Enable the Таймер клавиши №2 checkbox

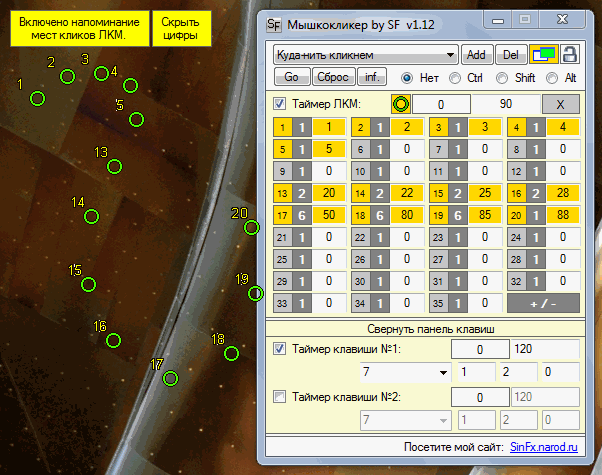click(x=280, y=398)
